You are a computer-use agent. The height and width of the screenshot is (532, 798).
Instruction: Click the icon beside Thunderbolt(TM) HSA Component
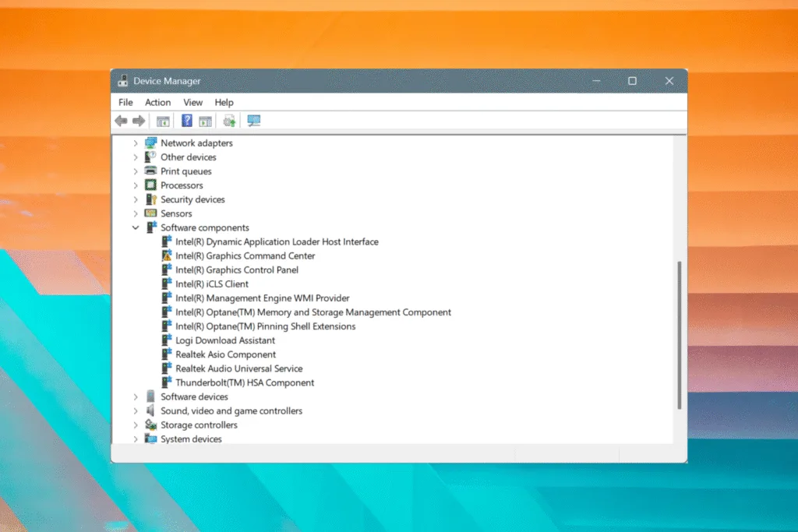pos(167,382)
